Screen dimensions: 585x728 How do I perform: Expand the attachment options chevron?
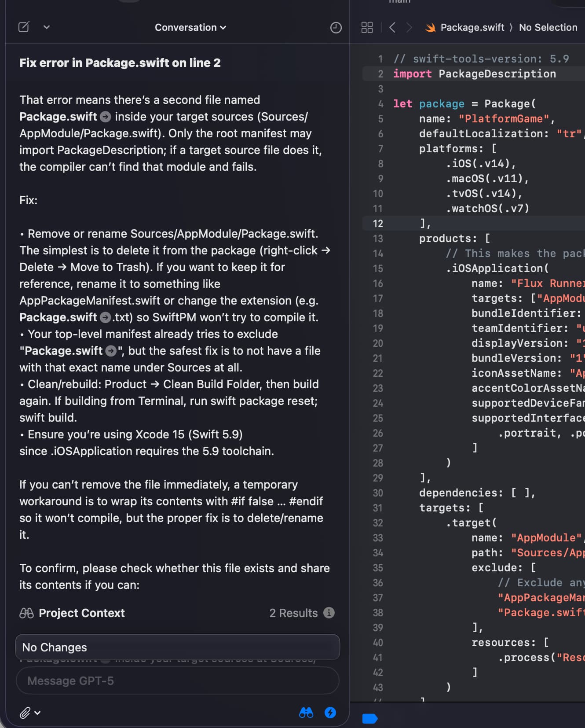38,713
